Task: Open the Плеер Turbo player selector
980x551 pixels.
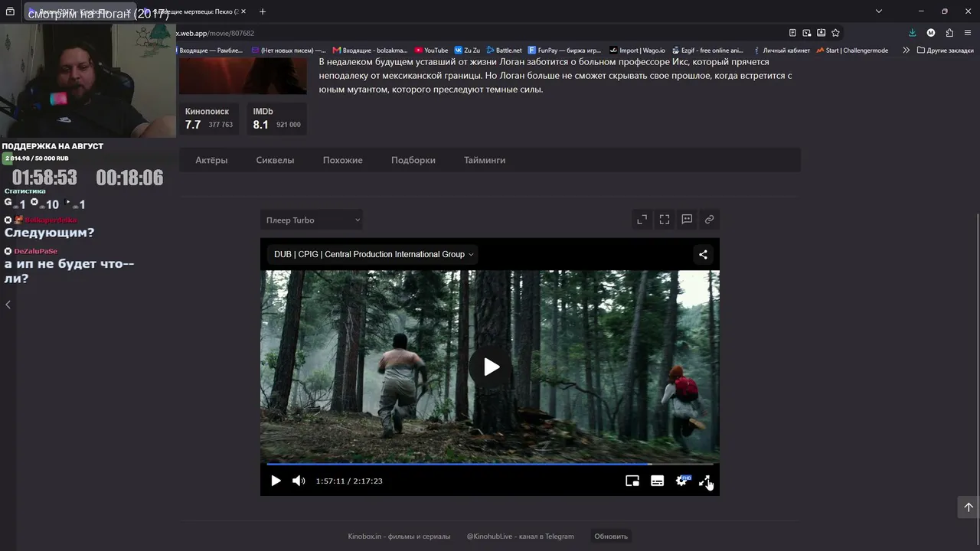Action: pyautogui.click(x=311, y=220)
